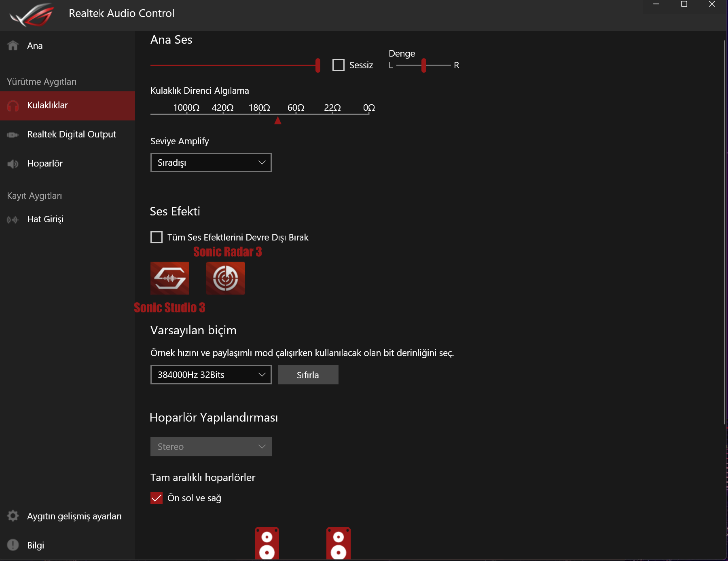Click the left red speaker image

(x=267, y=543)
